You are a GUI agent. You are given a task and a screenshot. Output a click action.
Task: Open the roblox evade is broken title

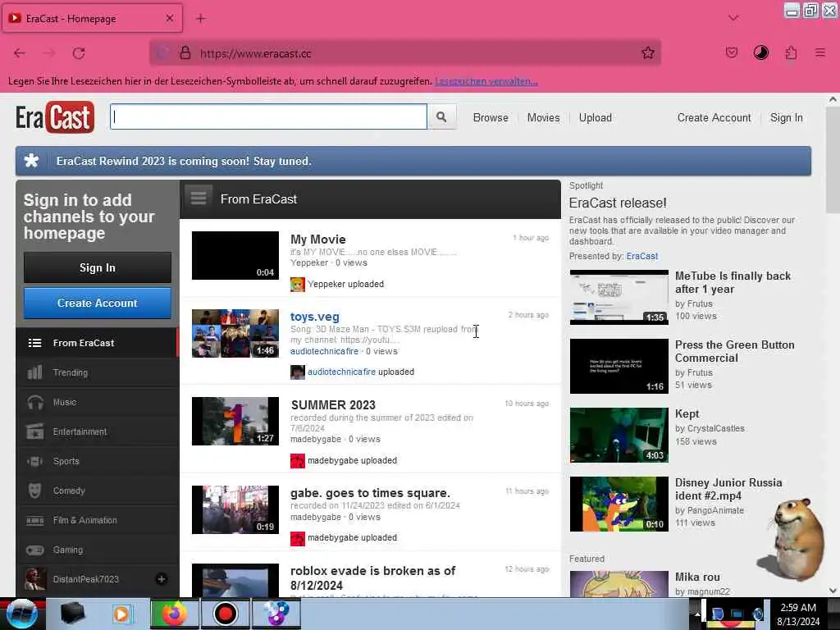click(x=373, y=578)
